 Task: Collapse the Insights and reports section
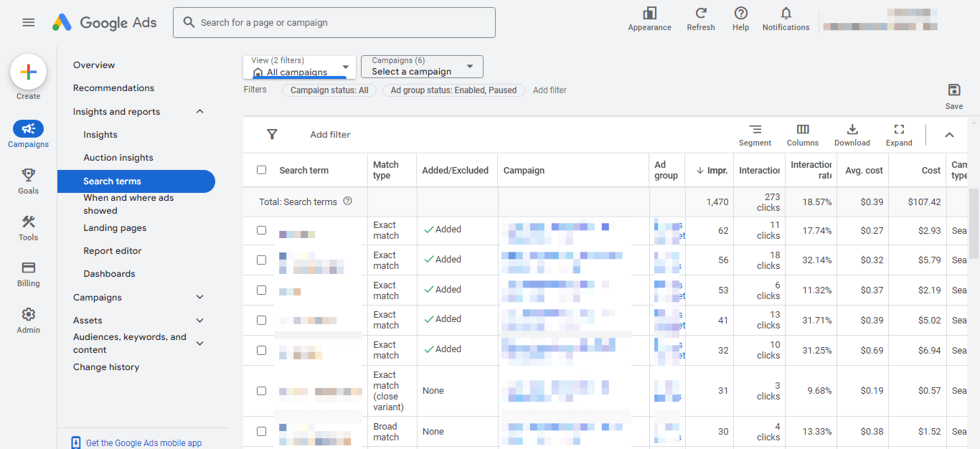click(199, 111)
